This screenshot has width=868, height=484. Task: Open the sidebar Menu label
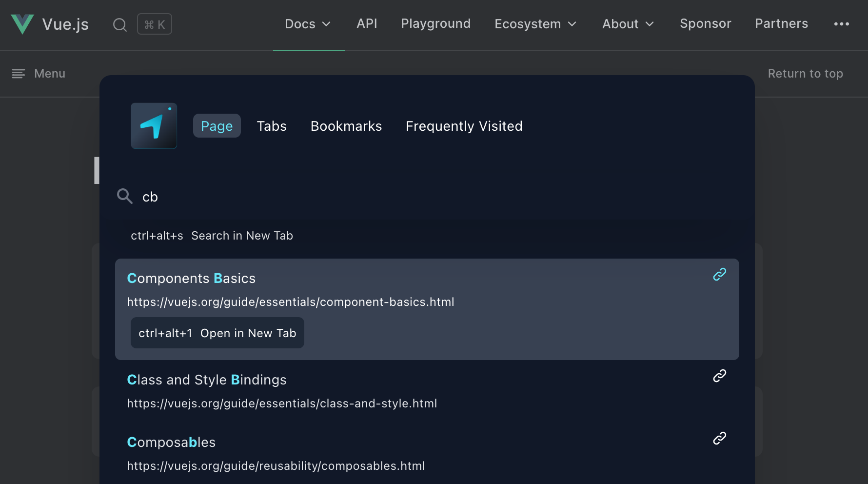click(x=50, y=74)
